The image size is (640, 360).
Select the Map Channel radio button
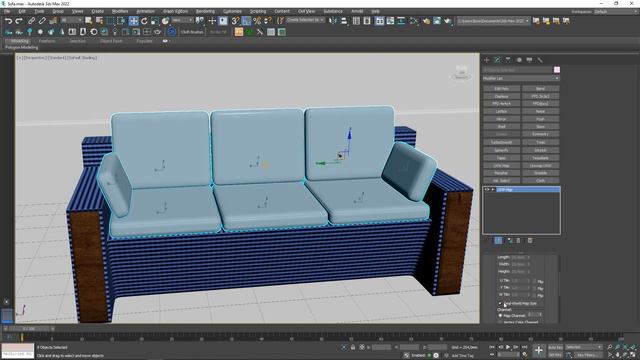[500, 316]
